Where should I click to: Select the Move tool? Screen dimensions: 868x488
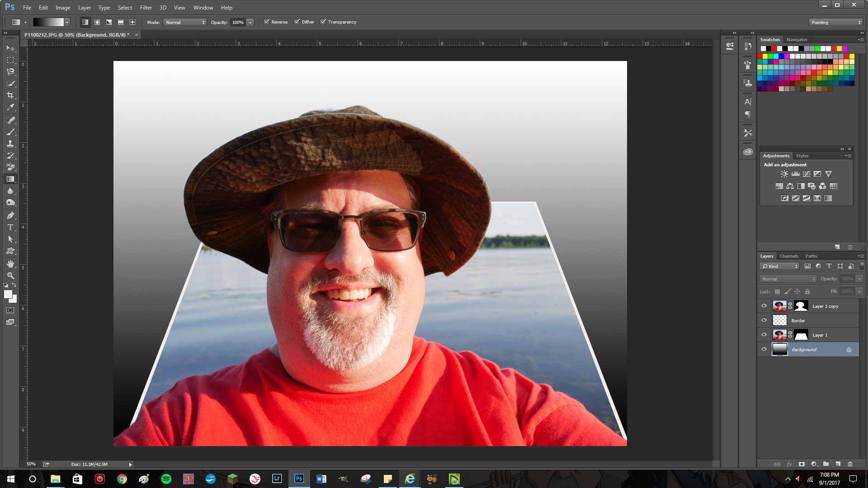coord(10,48)
